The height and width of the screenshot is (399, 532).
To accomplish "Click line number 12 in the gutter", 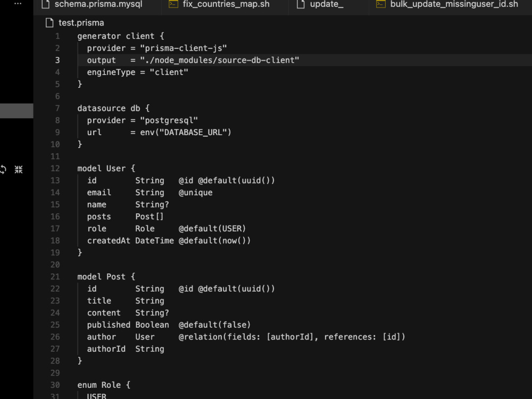I will [55, 168].
